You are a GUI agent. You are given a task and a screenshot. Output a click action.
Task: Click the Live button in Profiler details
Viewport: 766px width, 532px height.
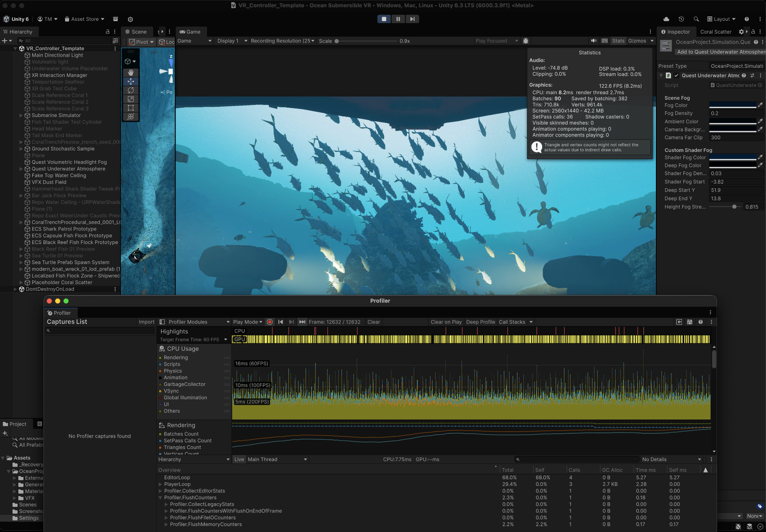pos(239,459)
